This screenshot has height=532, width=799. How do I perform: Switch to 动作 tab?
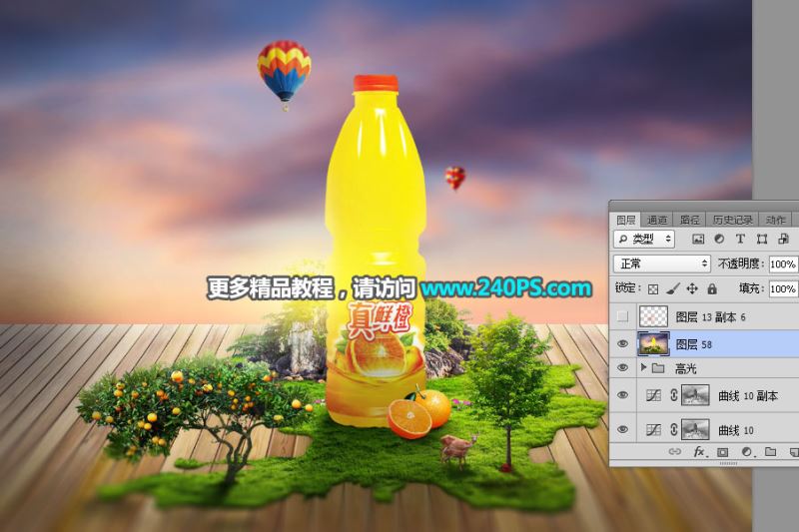pyautogui.click(x=775, y=220)
